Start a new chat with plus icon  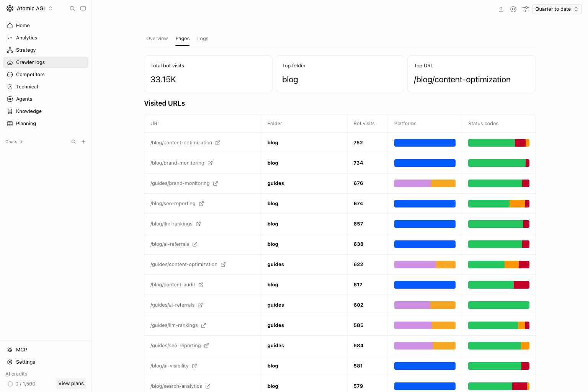[83, 142]
